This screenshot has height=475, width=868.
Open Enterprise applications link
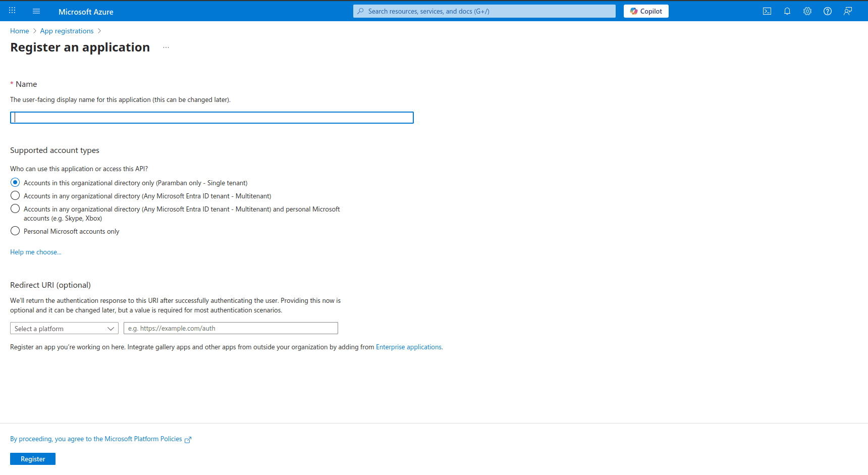pyautogui.click(x=408, y=347)
